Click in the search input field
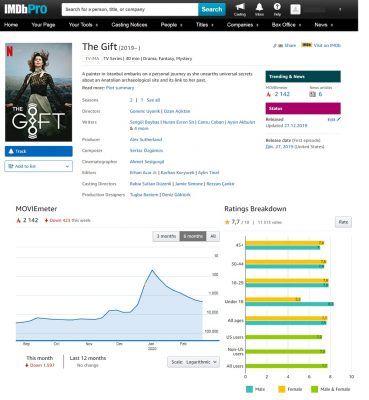Viewport: 369px width, 400px height. (x=130, y=9)
